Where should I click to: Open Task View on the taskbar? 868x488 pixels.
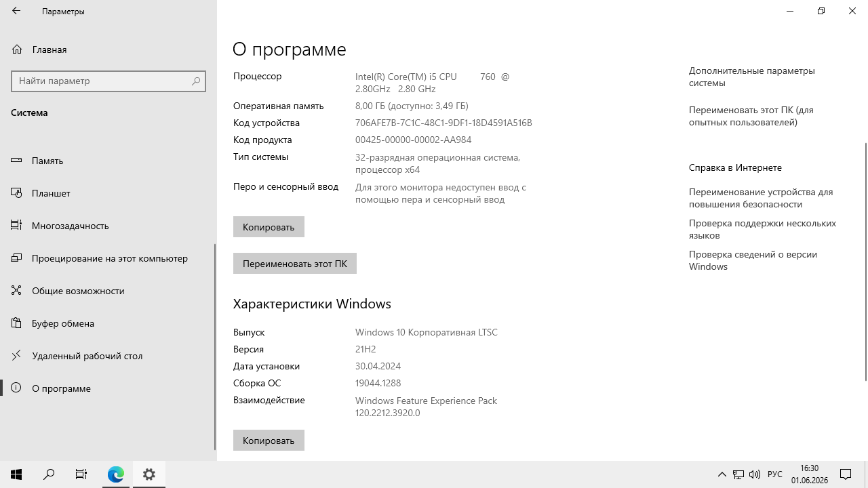click(x=81, y=474)
